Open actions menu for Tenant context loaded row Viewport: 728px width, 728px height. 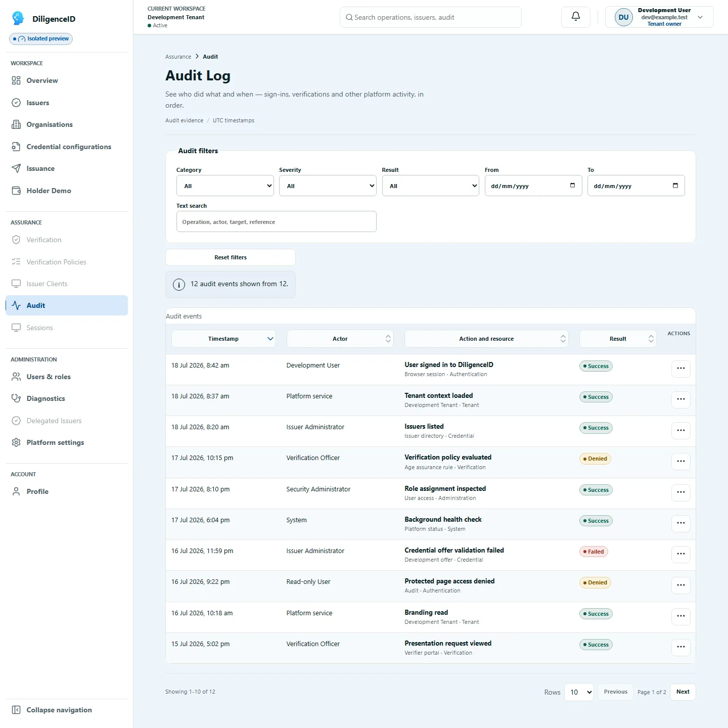coord(681,399)
